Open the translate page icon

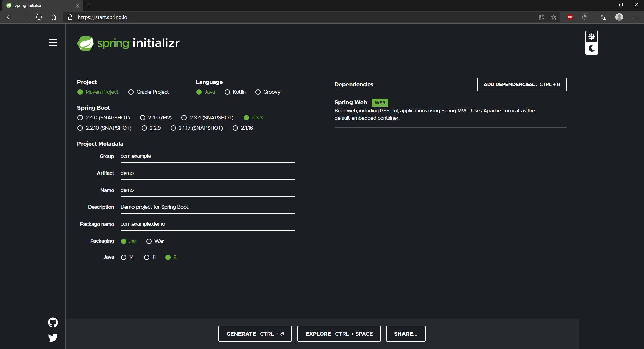tap(541, 17)
